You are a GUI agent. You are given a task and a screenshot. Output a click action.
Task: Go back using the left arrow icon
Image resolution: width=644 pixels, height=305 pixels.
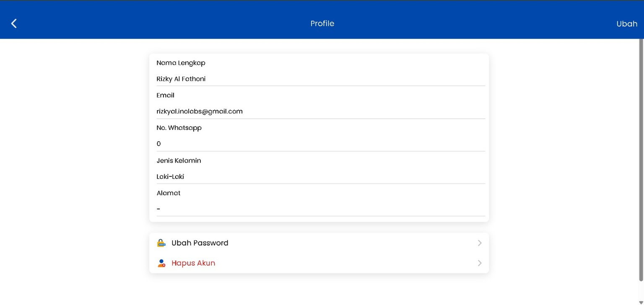tap(14, 23)
